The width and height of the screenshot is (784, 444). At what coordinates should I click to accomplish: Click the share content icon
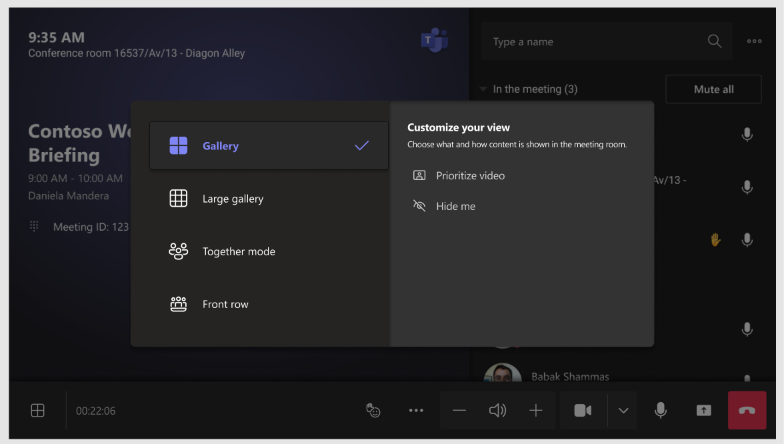pyautogui.click(x=704, y=410)
